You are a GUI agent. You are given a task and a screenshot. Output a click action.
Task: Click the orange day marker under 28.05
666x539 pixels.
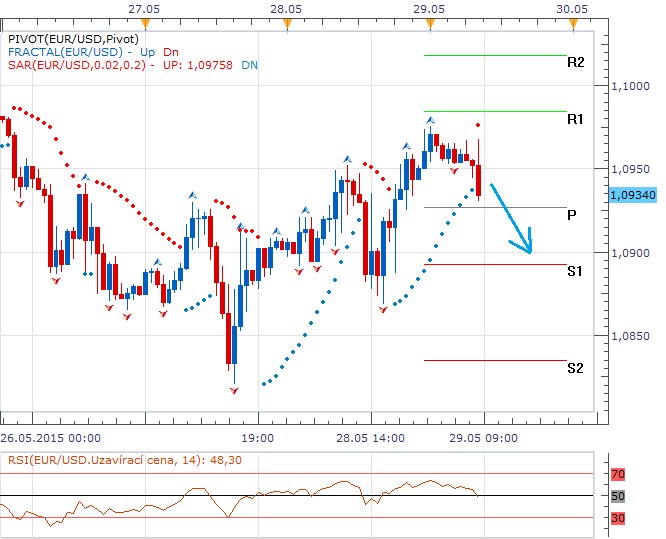(x=288, y=22)
